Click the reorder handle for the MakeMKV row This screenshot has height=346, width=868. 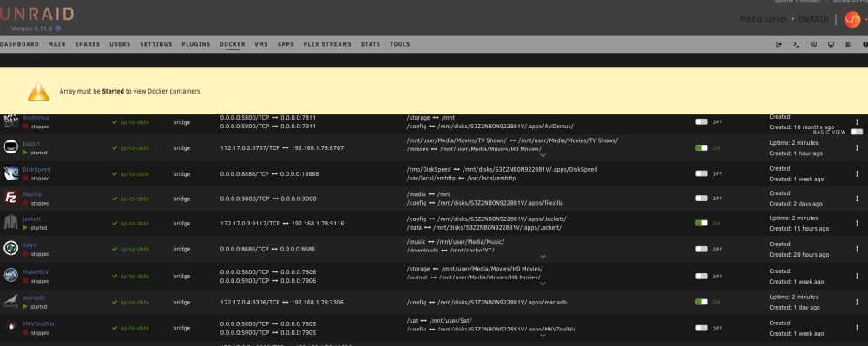(857, 276)
